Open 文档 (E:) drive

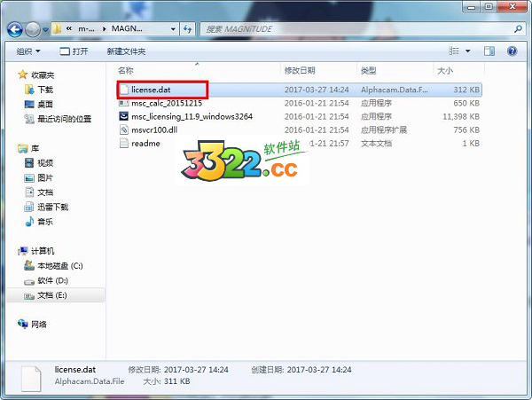pyautogui.click(x=45, y=295)
